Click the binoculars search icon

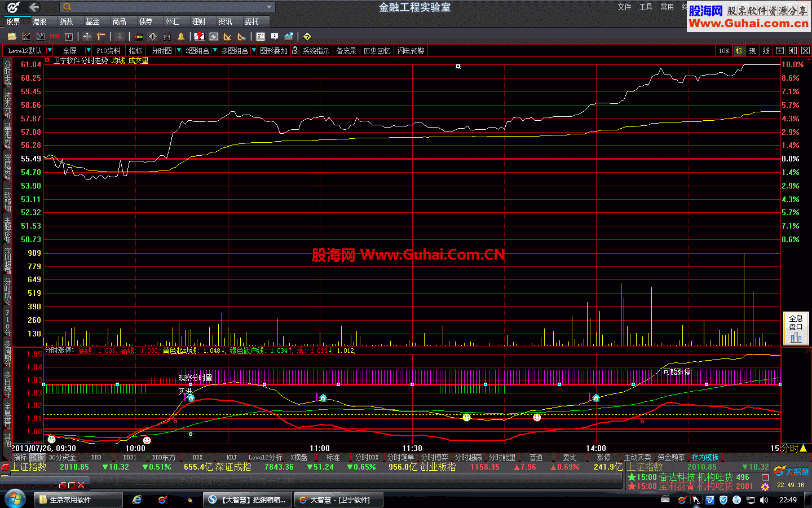tap(167, 37)
